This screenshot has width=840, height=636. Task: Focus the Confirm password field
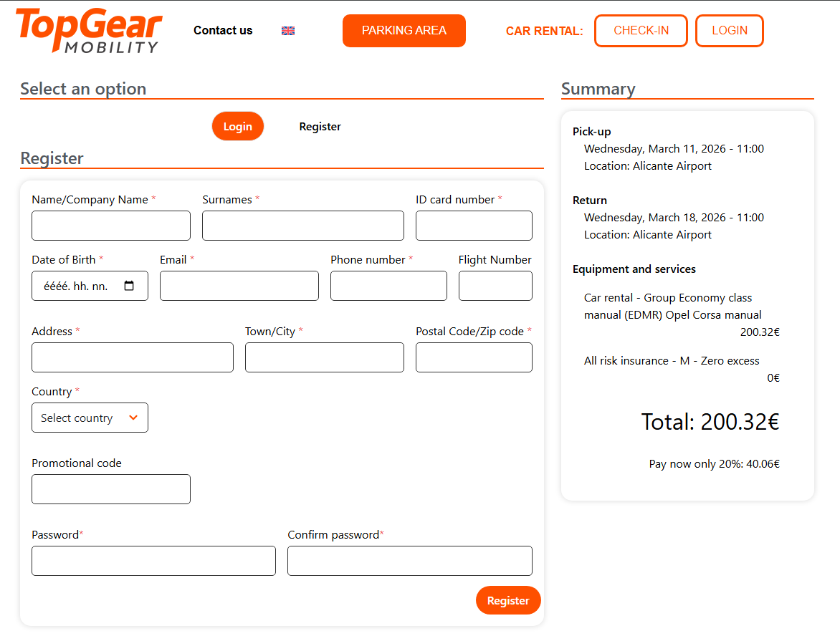409,561
